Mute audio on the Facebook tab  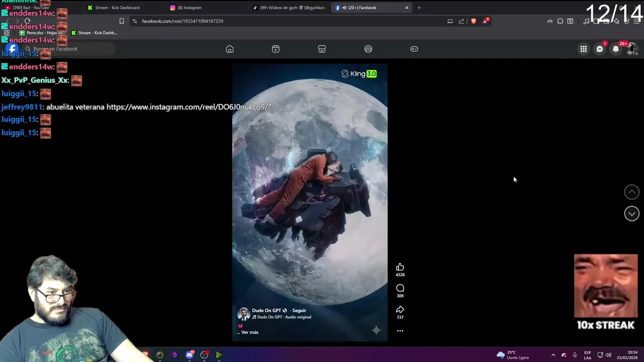click(344, 8)
